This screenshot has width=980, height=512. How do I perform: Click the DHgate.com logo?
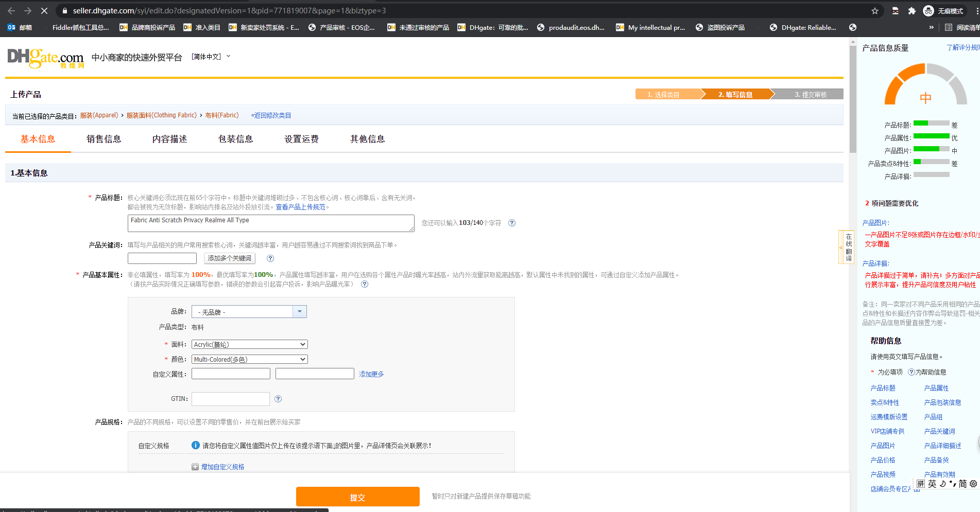pyautogui.click(x=45, y=58)
